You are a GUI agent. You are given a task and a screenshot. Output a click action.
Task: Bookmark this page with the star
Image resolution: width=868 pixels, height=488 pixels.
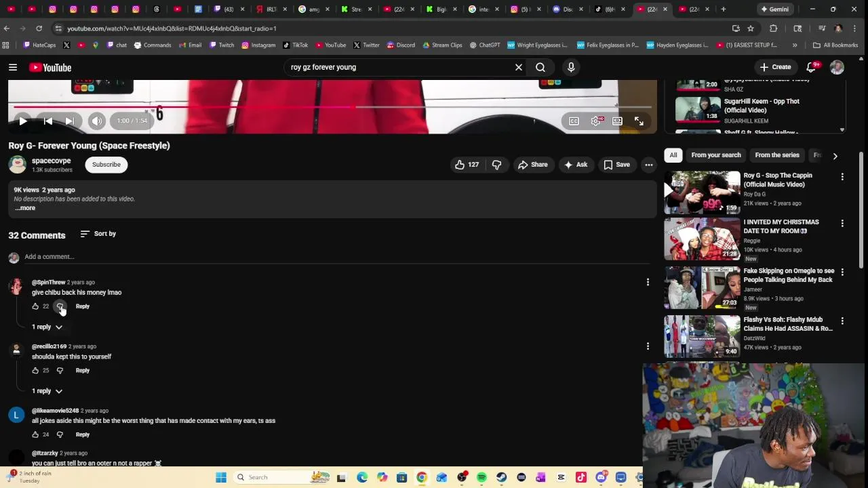coord(751,28)
